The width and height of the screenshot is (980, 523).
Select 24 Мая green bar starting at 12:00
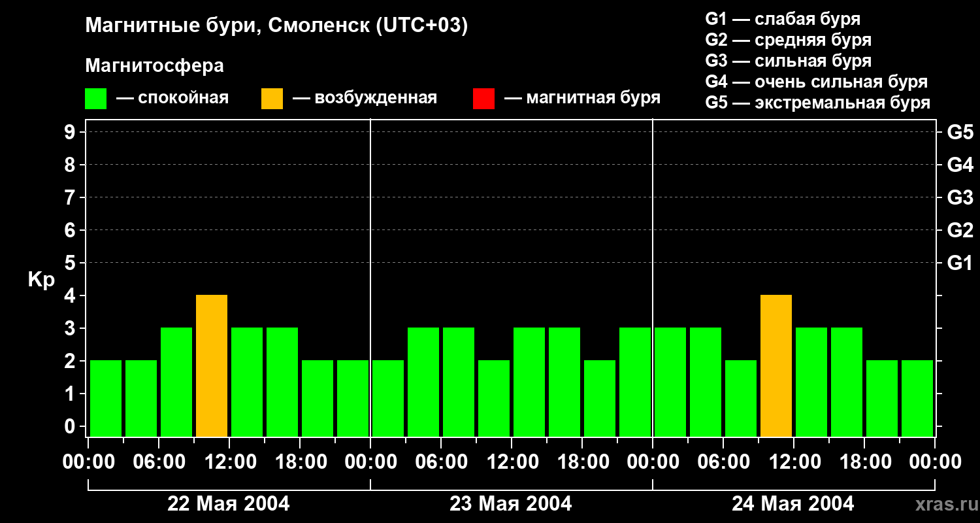click(x=811, y=382)
